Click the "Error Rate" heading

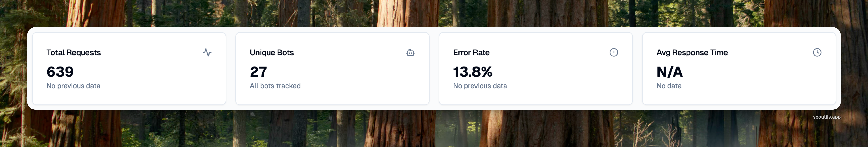click(x=471, y=53)
